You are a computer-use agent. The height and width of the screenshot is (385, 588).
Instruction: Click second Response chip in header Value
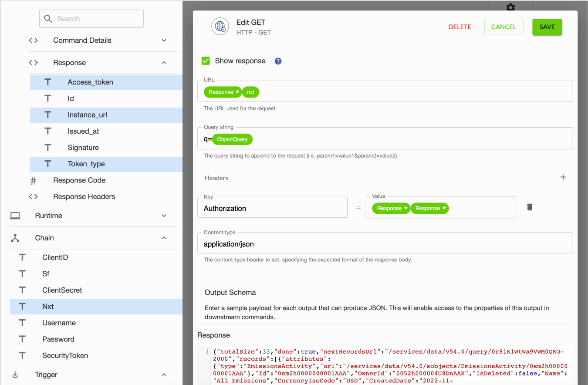tap(429, 208)
